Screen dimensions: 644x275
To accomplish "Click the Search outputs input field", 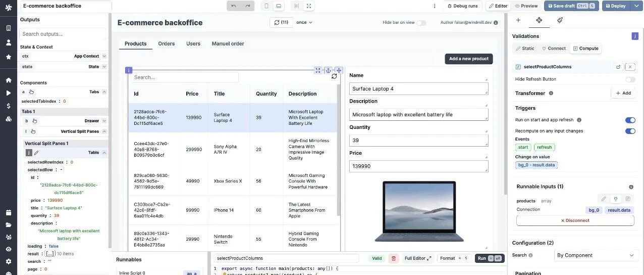I will click(x=63, y=34).
